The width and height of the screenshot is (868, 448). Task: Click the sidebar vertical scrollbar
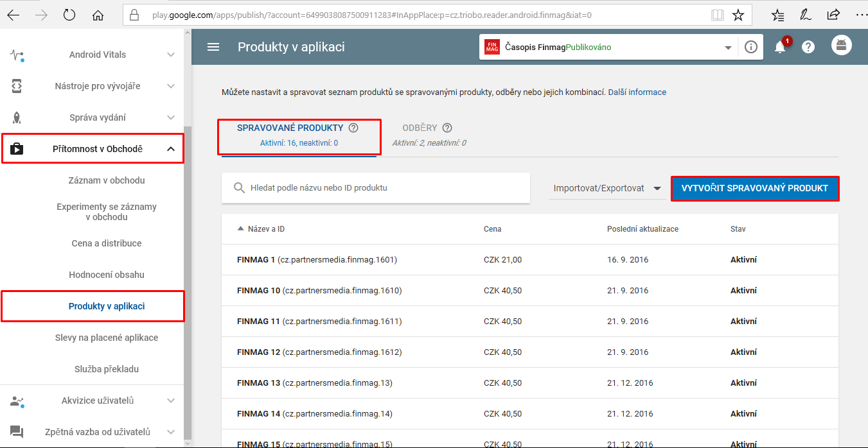point(188,282)
